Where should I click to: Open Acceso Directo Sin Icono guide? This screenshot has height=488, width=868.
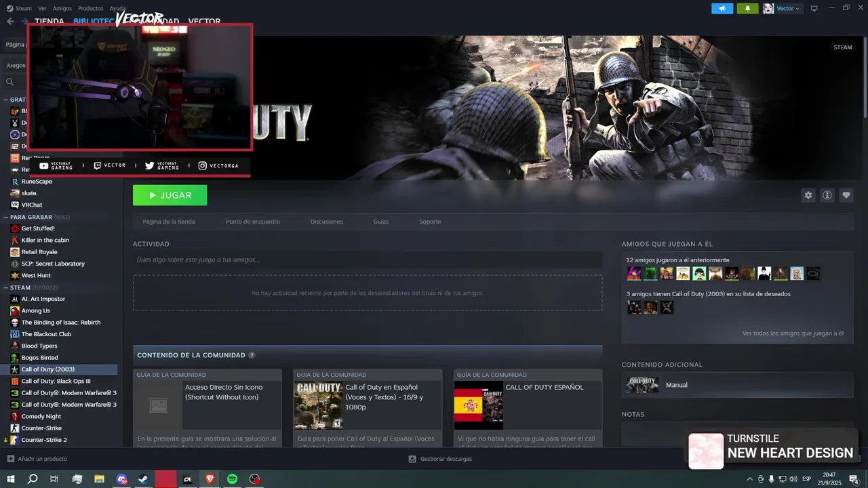coord(208,407)
